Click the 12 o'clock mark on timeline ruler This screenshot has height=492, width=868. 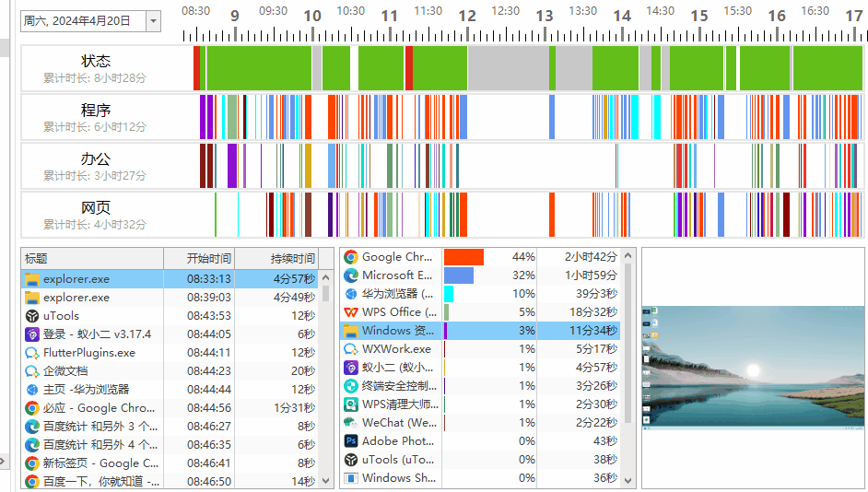coord(467,17)
